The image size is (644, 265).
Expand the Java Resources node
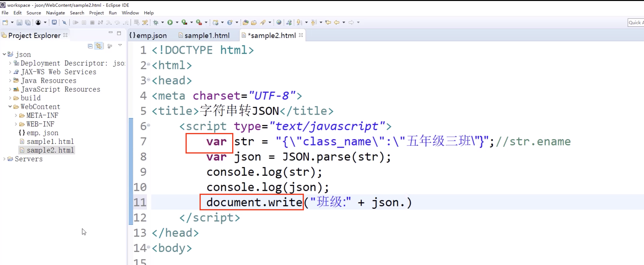coord(10,81)
